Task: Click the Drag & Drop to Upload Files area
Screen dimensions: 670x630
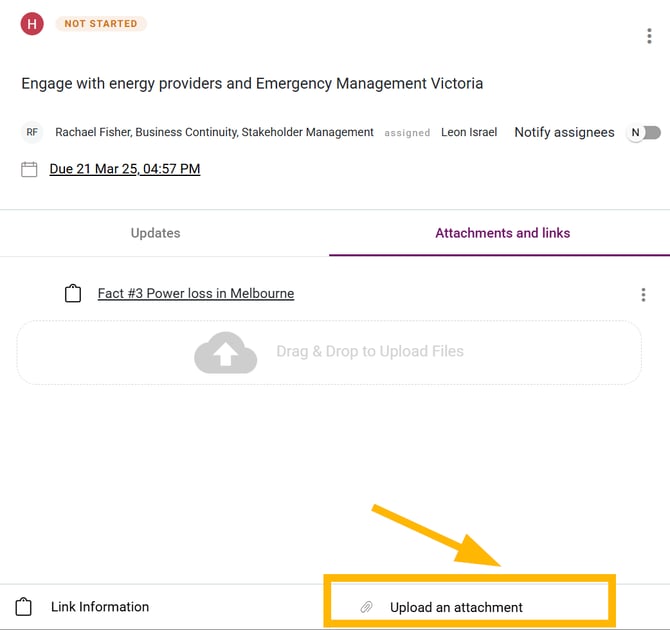Action: pos(369,352)
